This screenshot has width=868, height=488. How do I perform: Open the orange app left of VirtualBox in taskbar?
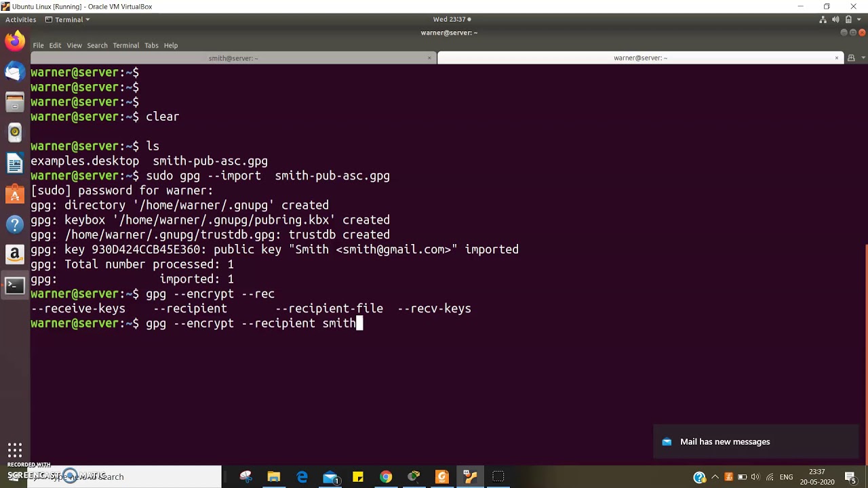coord(442,477)
